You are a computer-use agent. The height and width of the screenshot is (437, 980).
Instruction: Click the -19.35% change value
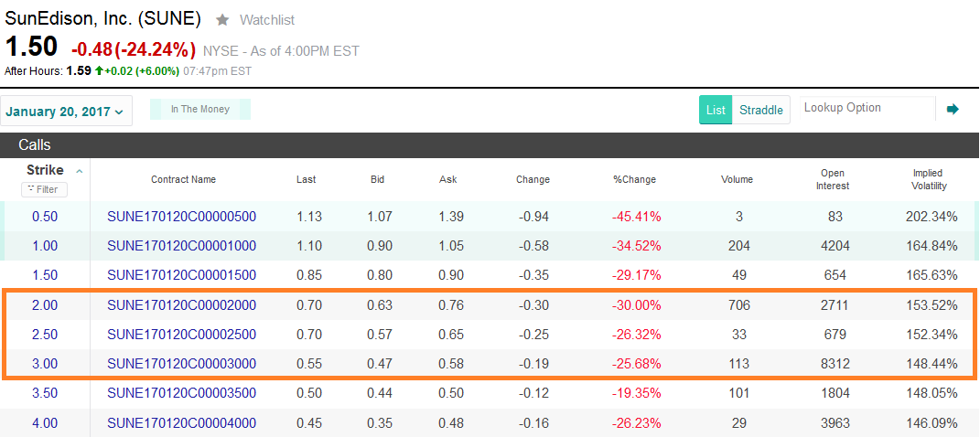[x=636, y=393]
